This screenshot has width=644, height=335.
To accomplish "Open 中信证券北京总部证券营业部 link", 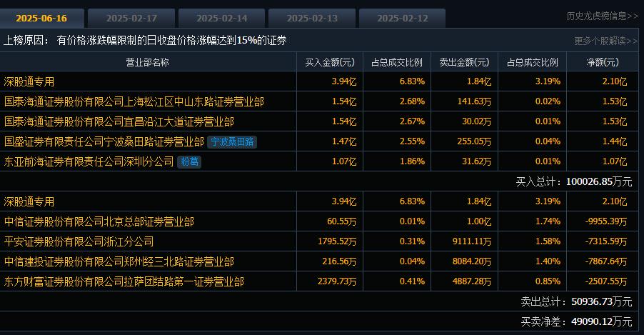I will 99,222.
